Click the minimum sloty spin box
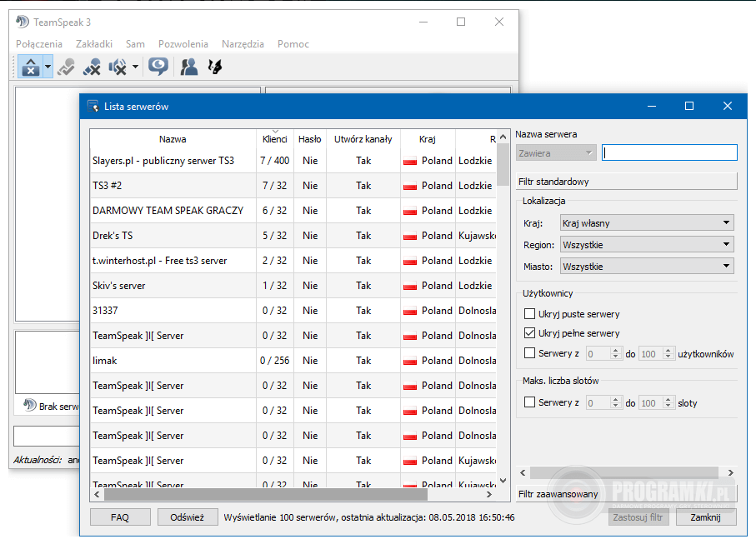 [x=603, y=403]
